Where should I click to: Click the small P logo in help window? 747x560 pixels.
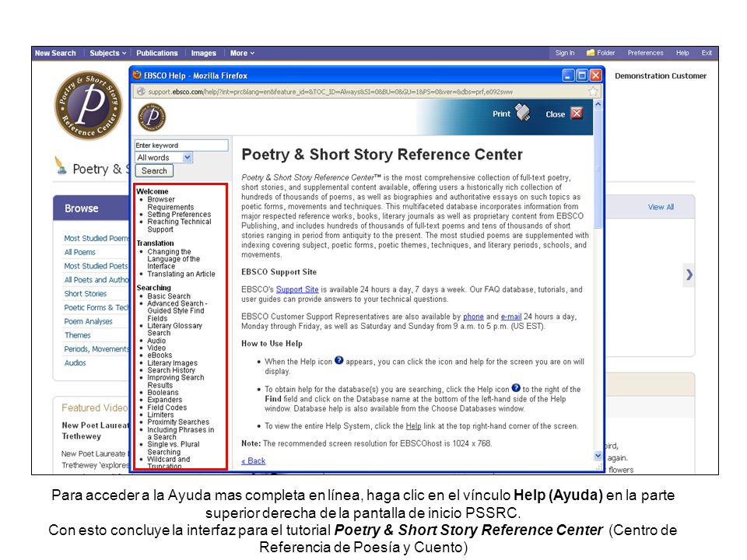(152, 117)
